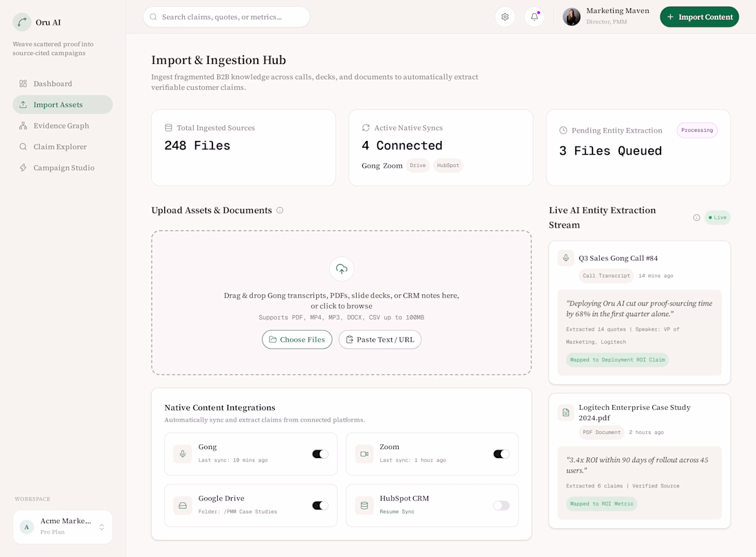Click the Q3 Sales Gong Call #84 title

[x=618, y=258]
